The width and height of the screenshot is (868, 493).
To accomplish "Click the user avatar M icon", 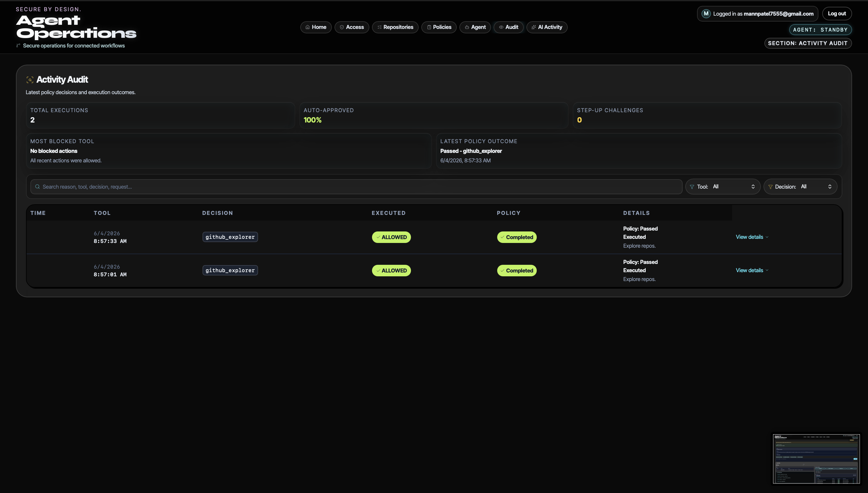I will point(706,14).
